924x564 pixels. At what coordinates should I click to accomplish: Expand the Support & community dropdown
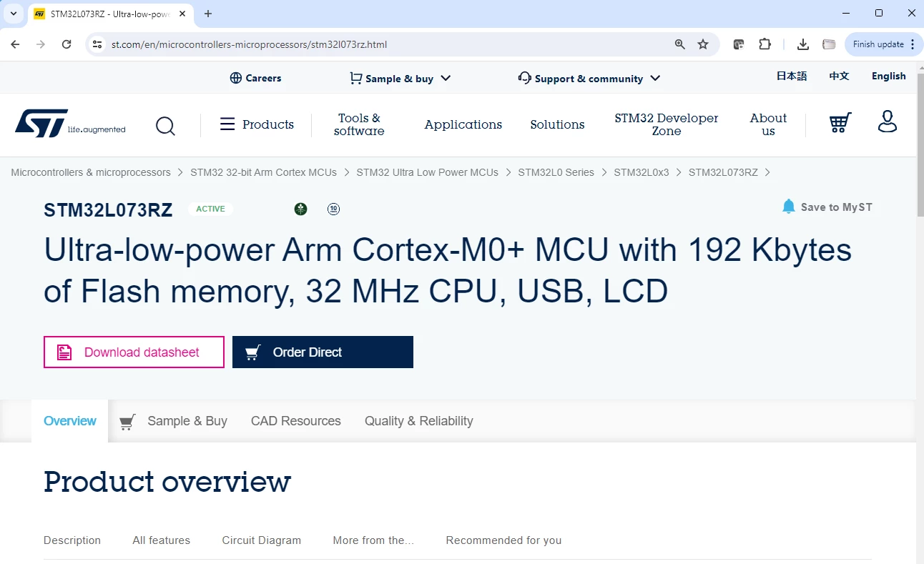(x=589, y=78)
